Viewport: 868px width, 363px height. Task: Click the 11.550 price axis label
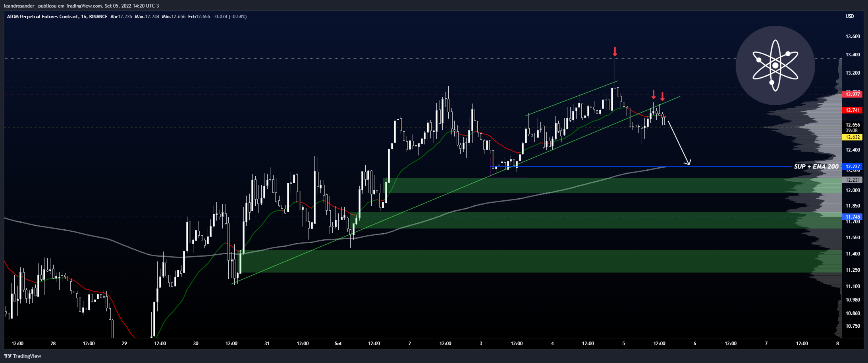pos(853,238)
